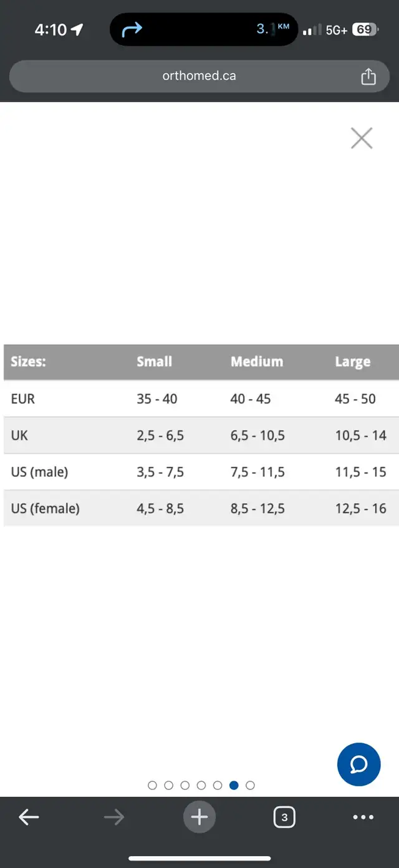Image resolution: width=399 pixels, height=868 pixels.
Task: Open the tab switcher showing 3
Action: (x=284, y=817)
